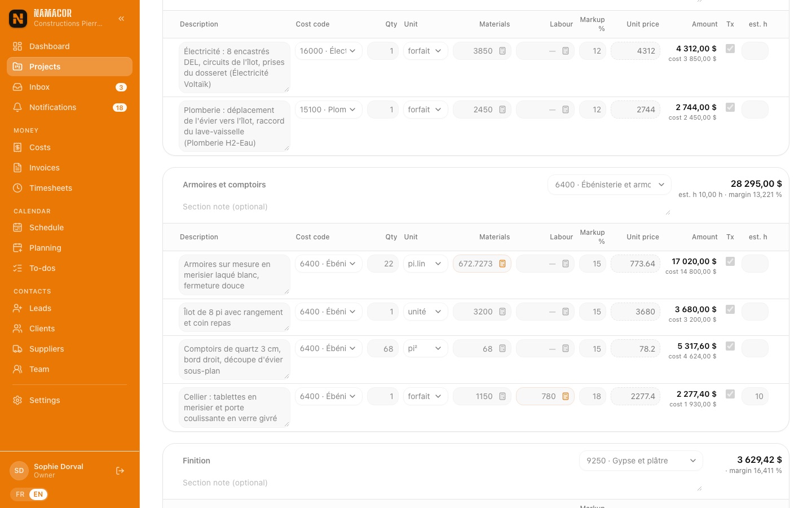Go to the Timesheets page

point(70,188)
